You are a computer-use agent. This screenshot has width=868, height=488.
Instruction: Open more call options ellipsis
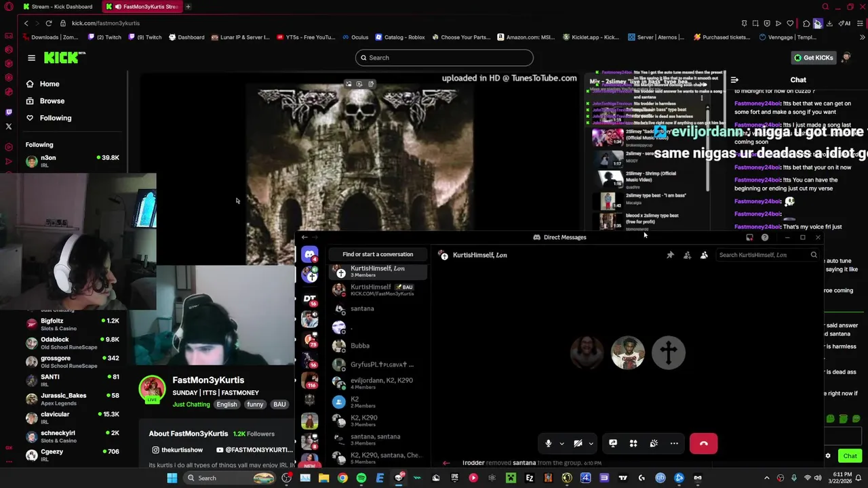(674, 443)
